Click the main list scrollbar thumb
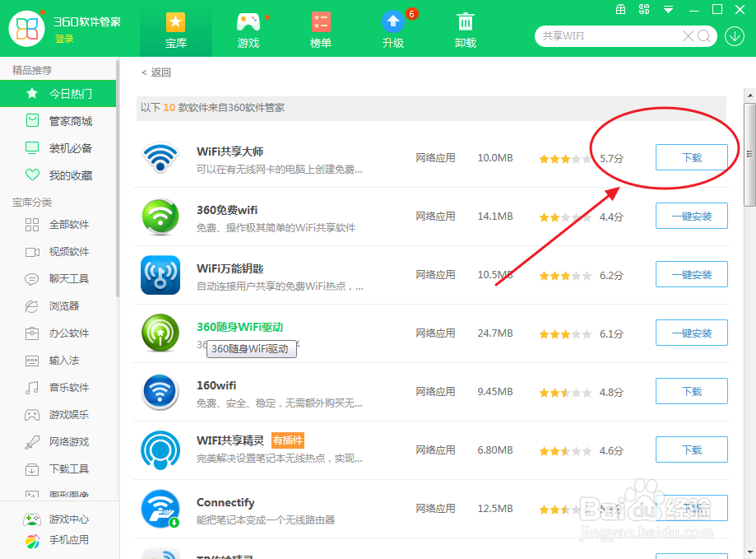Screen dimensions: 756x559 pos(749,154)
